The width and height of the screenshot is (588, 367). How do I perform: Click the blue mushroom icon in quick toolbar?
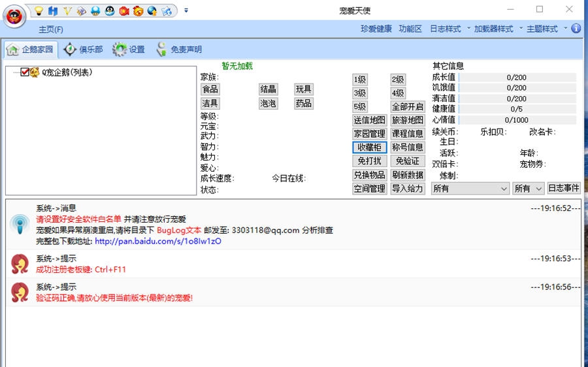pos(95,11)
